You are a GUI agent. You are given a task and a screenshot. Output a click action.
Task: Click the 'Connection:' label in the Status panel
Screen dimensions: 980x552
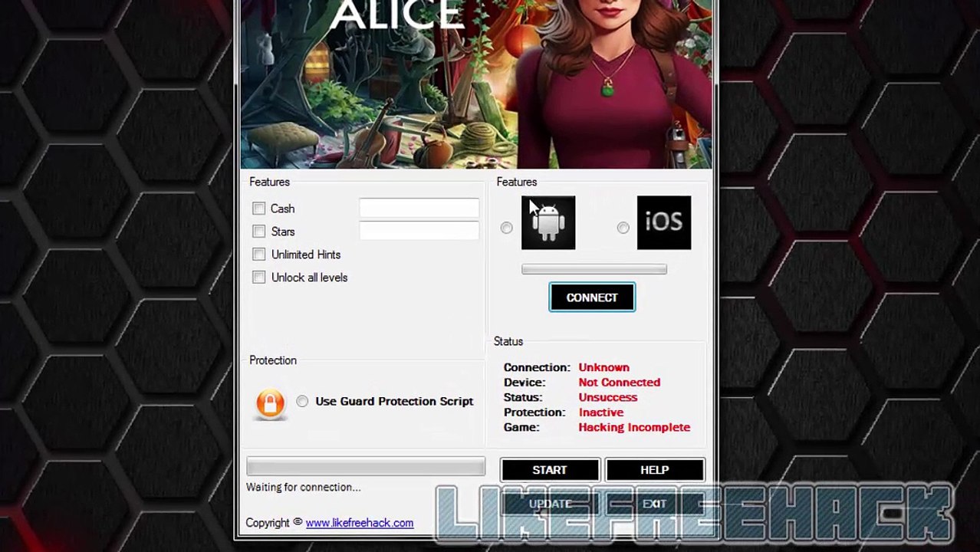click(x=537, y=367)
